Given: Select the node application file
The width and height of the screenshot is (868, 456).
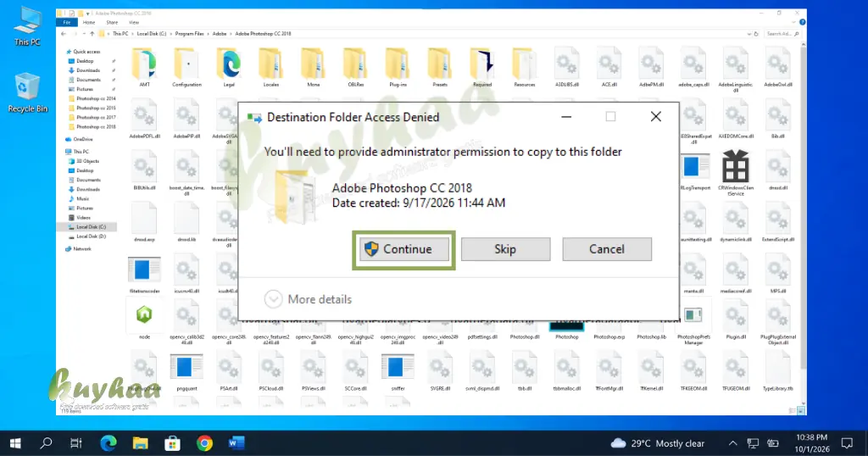Looking at the screenshot, I should [x=144, y=320].
